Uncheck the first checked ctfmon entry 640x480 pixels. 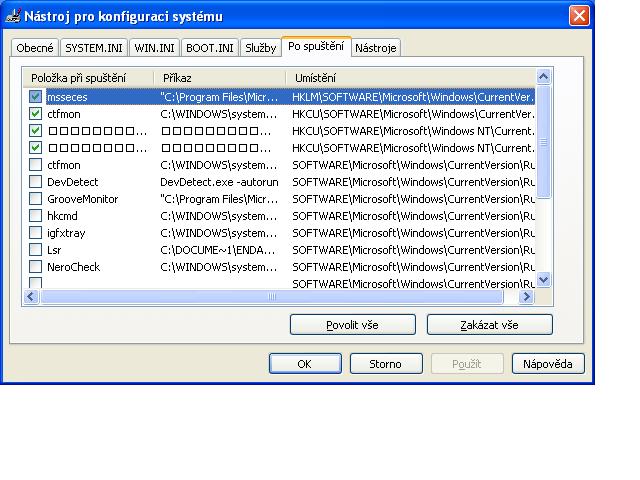click(36, 113)
